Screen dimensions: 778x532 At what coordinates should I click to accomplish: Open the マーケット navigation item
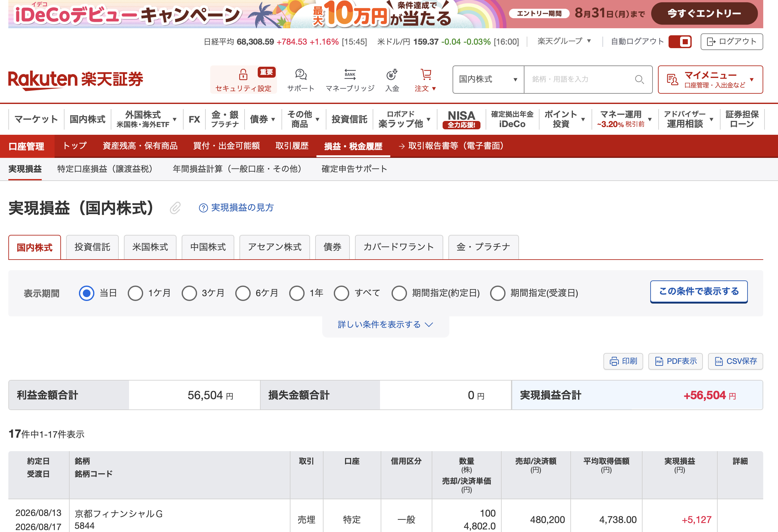36,119
